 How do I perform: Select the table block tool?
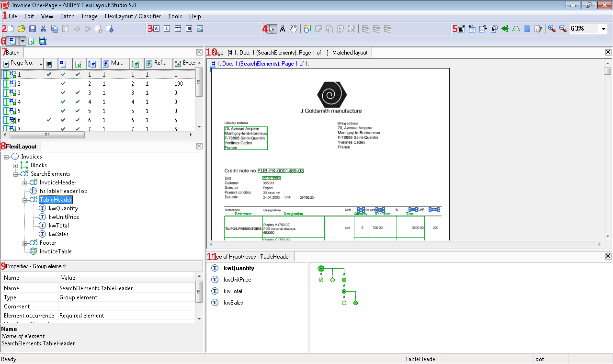click(x=178, y=29)
